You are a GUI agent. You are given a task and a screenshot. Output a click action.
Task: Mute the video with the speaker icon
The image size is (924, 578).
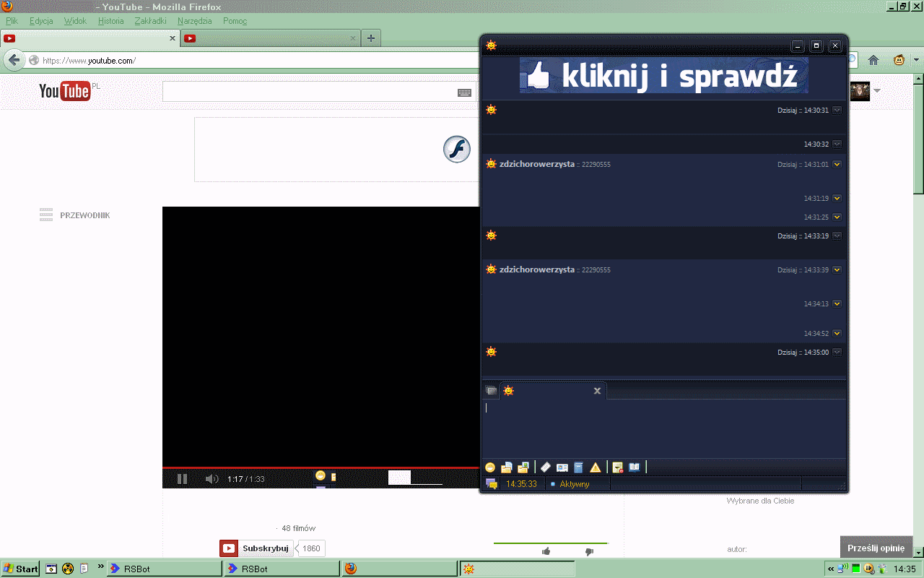(x=211, y=479)
